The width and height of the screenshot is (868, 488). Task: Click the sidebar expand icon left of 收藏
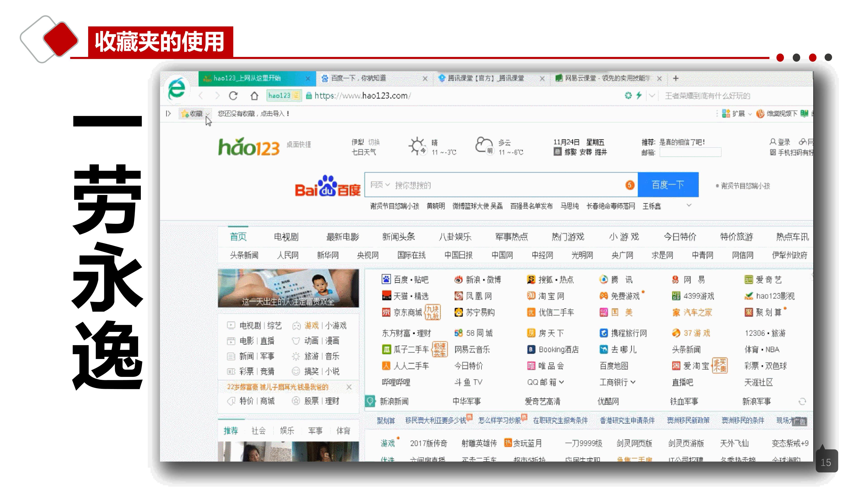168,113
